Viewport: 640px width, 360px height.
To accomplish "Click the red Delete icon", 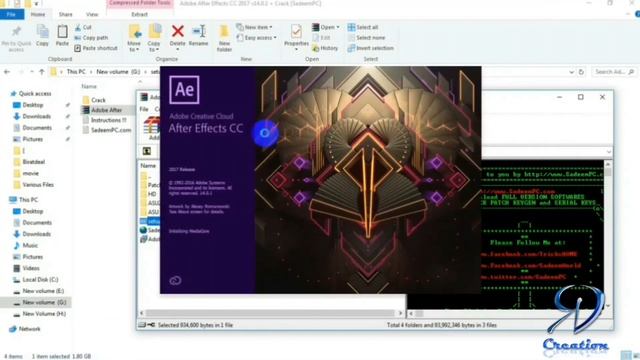I will (178, 31).
